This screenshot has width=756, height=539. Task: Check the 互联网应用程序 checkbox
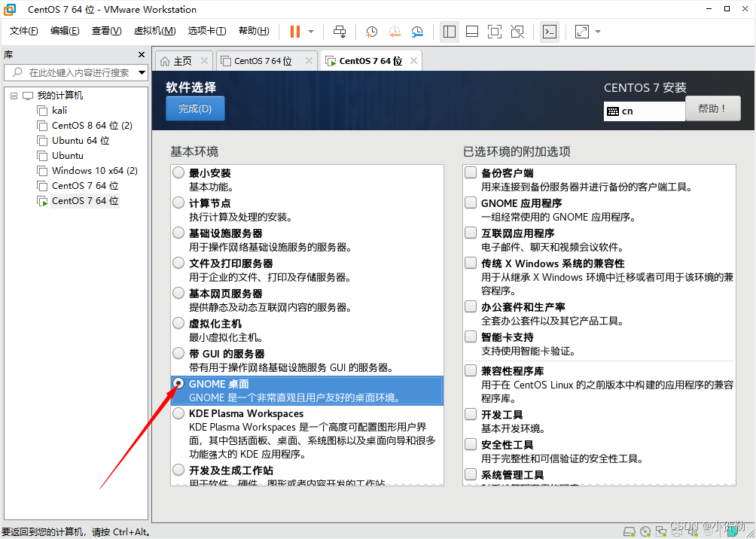point(471,233)
